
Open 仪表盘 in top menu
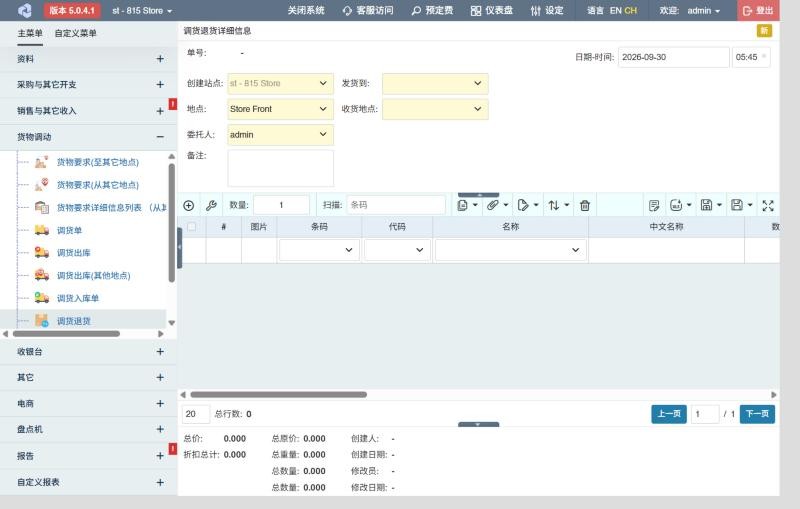492,11
